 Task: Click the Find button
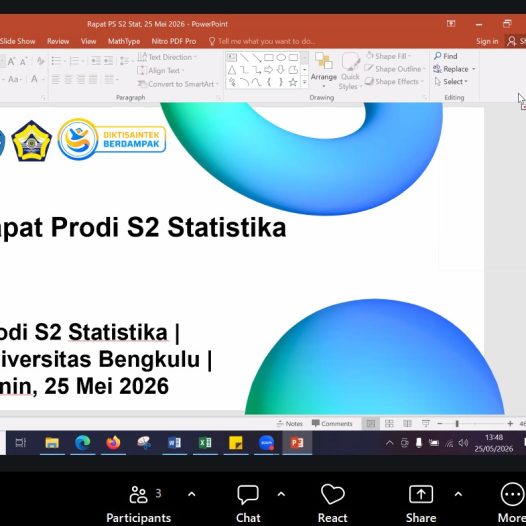pos(445,56)
